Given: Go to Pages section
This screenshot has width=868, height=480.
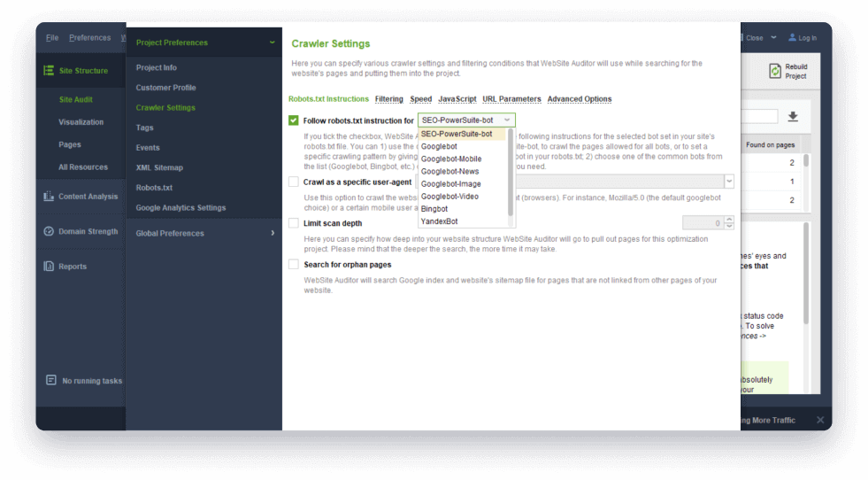Looking at the screenshot, I should tap(70, 144).
